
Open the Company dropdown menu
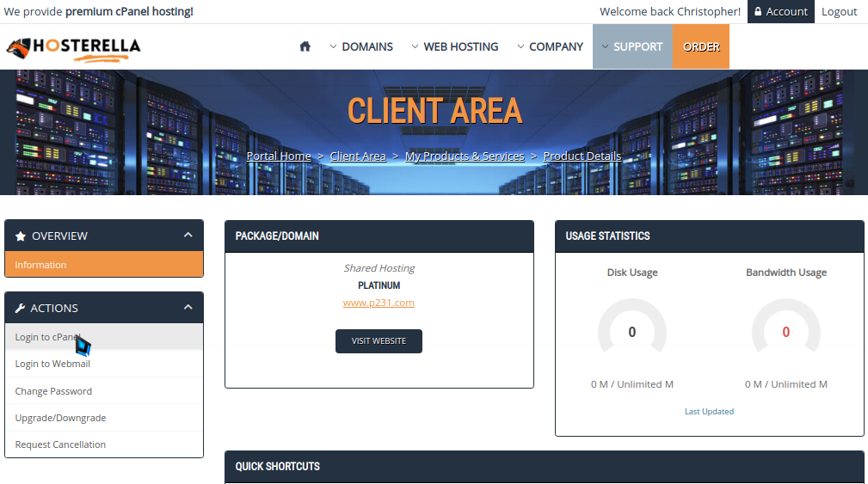pos(550,46)
